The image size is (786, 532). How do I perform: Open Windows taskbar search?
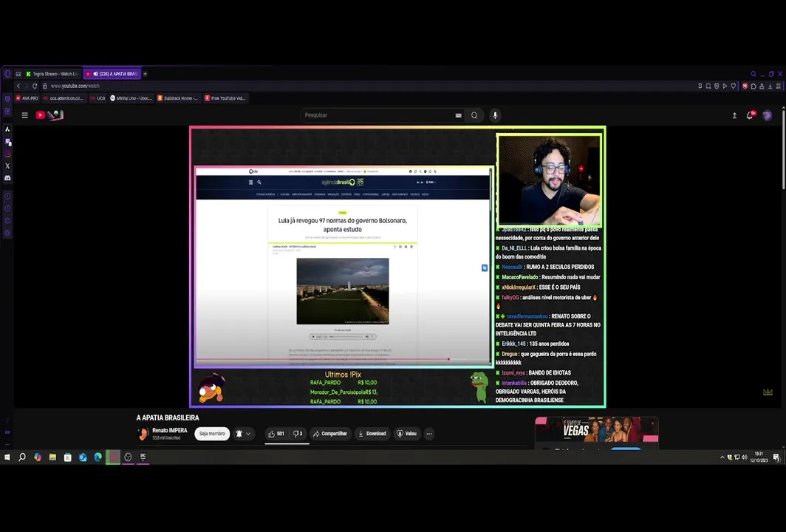point(22,457)
